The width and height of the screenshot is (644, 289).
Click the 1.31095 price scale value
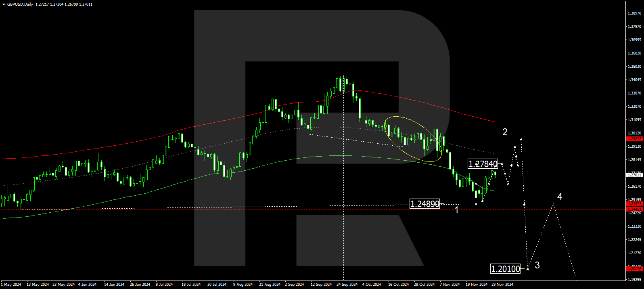point(634,120)
